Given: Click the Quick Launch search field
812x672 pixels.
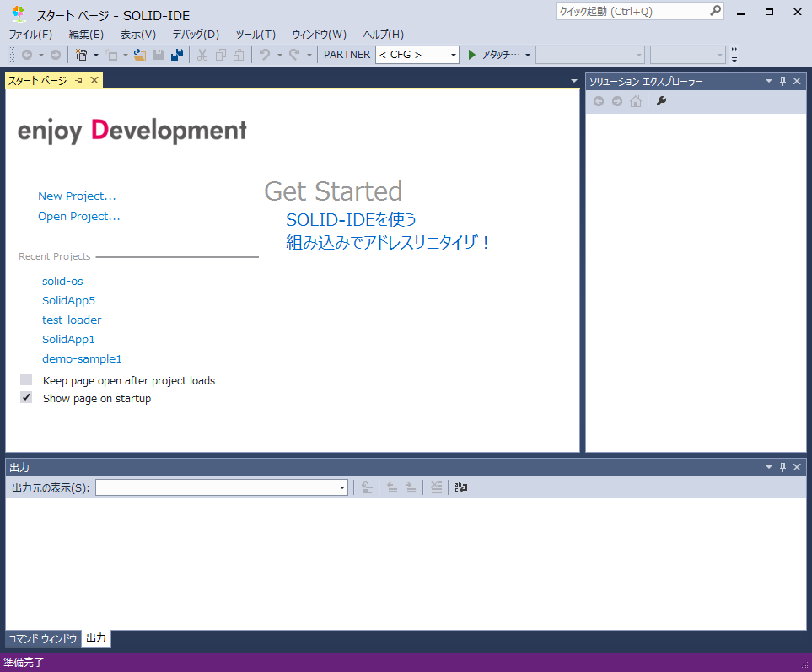Looking at the screenshot, I should pos(632,11).
